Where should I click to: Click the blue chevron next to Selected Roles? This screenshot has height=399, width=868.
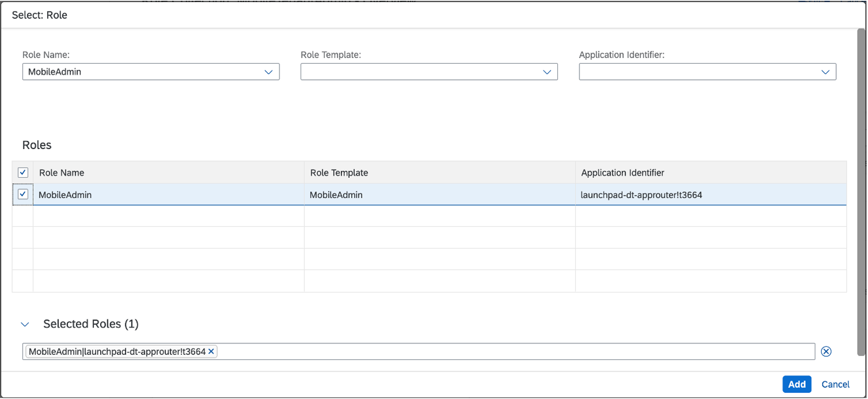24,324
